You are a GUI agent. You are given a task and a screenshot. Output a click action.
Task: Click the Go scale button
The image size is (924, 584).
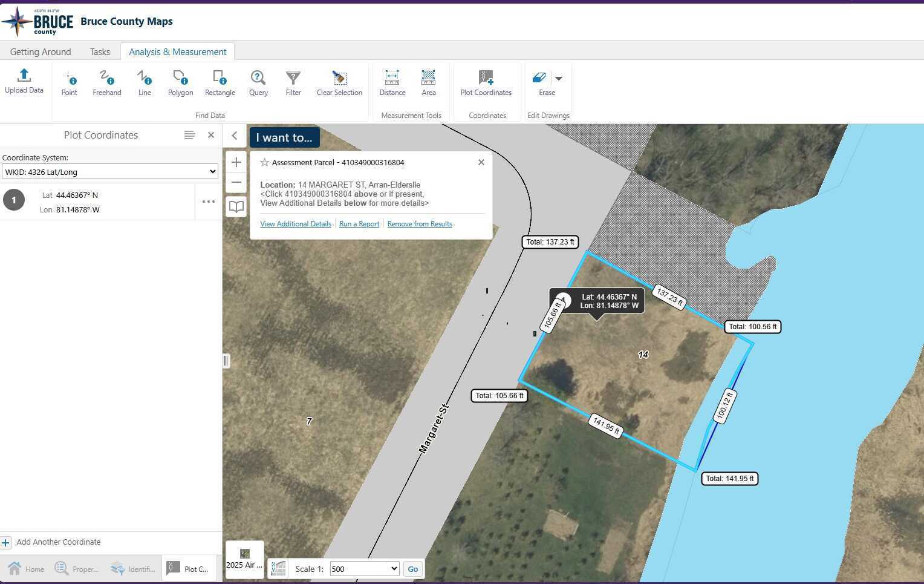tap(413, 569)
